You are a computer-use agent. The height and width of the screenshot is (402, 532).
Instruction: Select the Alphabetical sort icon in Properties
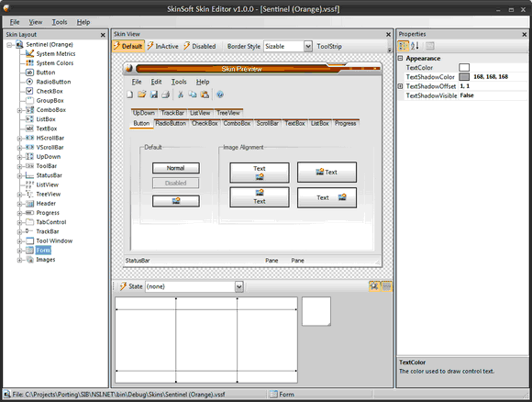click(415, 46)
